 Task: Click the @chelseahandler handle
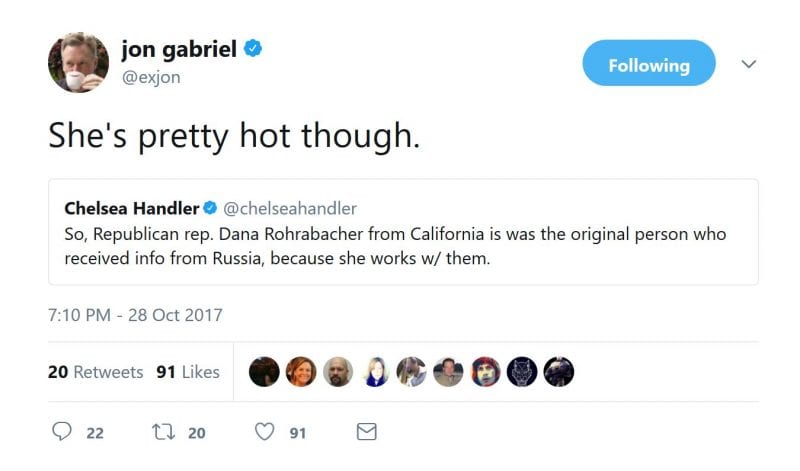[290, 208]
